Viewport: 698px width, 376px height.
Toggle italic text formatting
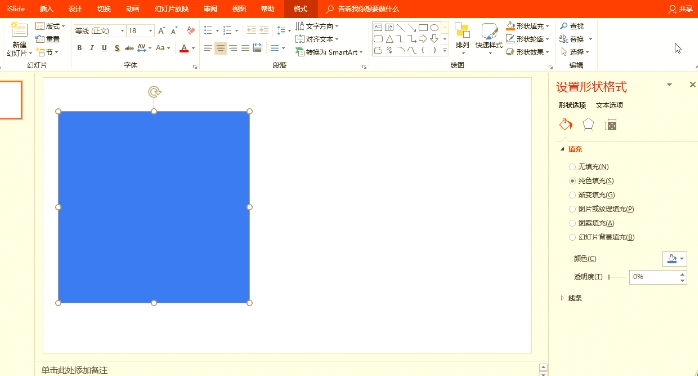tap(92, 48)
